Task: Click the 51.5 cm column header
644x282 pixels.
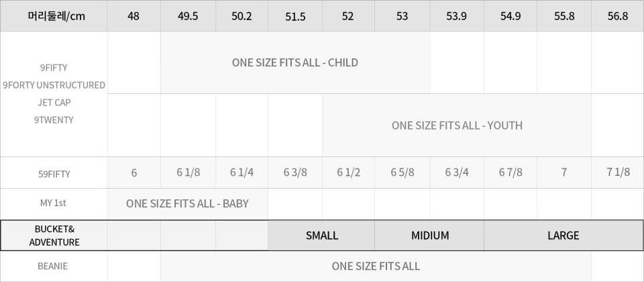Action: pos(295,16)
